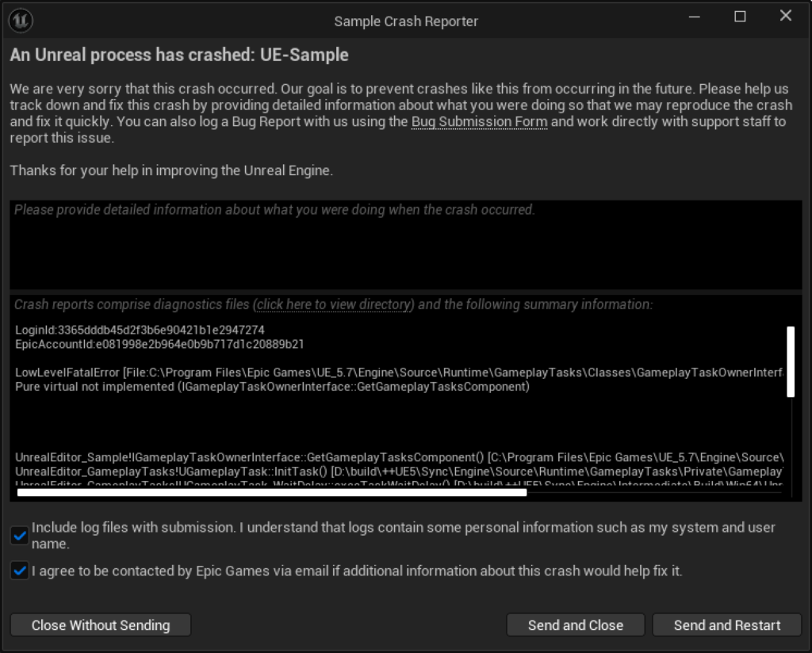Click the Unreal Engine logo icon
Viewport: 812px width, 653px height.
click(x=20, y=20)
